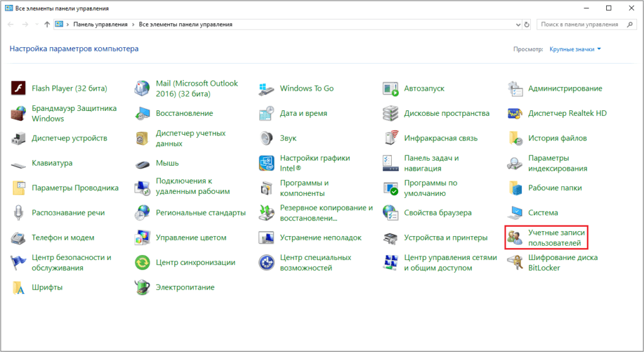Click the Автозапуск icon
The width and height of the screenshot is (644, 352).
coord(391,88)
